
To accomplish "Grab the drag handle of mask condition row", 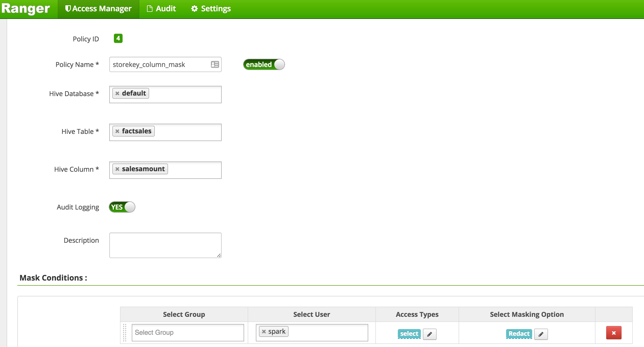I will point(125,332).
